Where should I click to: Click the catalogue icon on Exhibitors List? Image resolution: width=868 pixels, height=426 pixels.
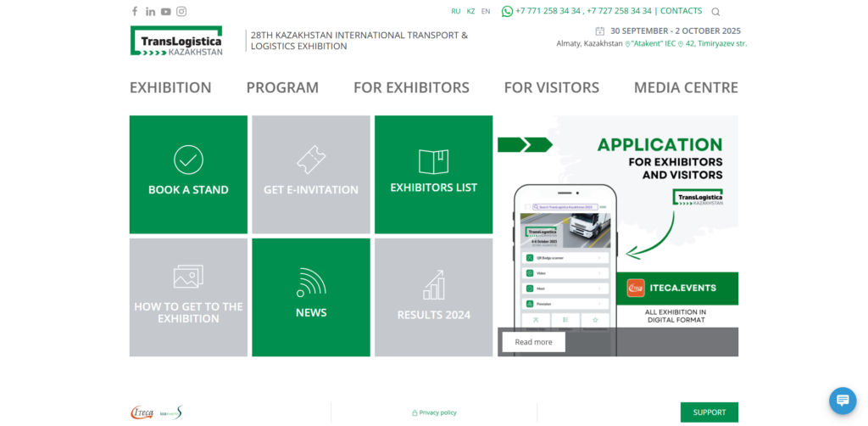click(433, 161)
